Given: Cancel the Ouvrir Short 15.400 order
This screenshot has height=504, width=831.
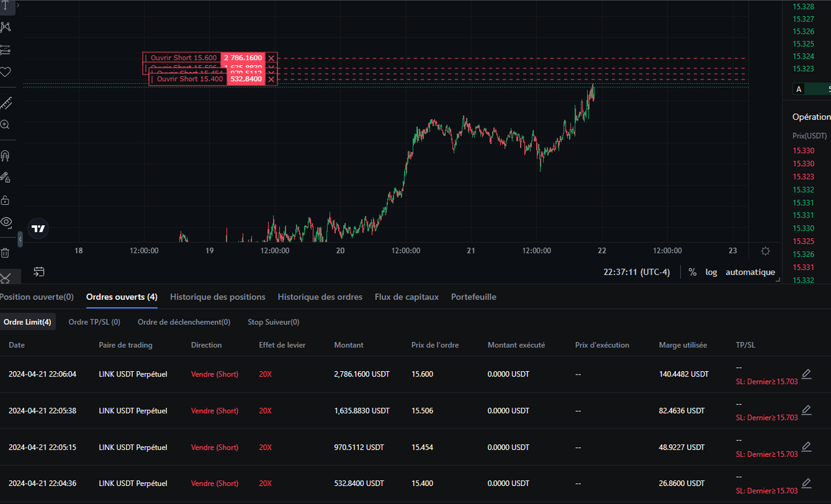Looking at the screenshot, I should (271, 79).
